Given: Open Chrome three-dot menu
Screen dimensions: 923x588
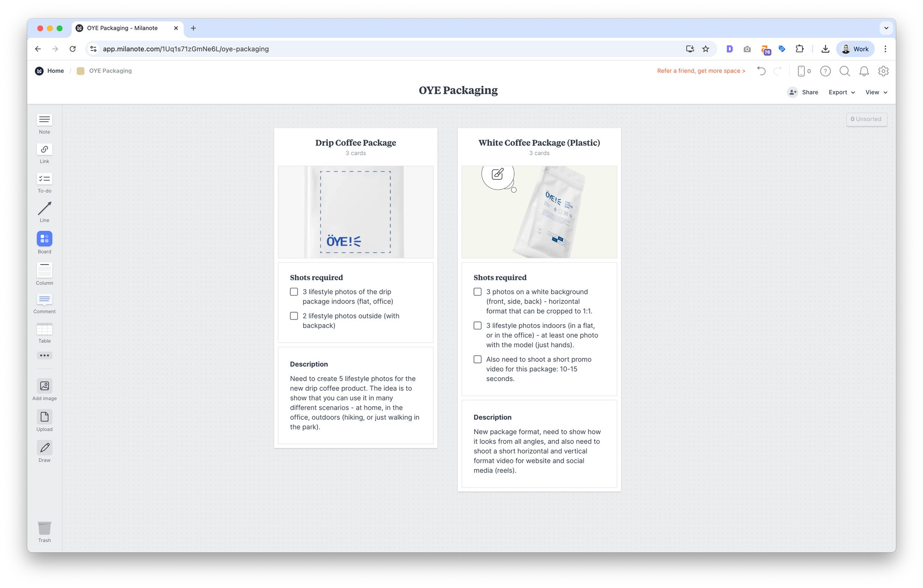Looking at the screenshot, I should (x=885, y=49).
